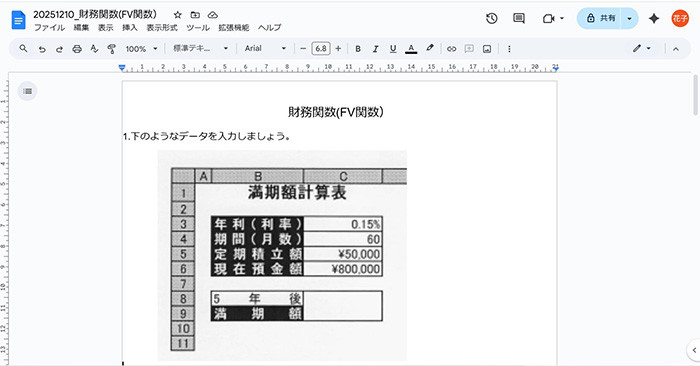Image resolution: width=700 pixels, height=366 pixels.
Task: Open the Gemini sparkle icon
Action: tap(654, 18)
